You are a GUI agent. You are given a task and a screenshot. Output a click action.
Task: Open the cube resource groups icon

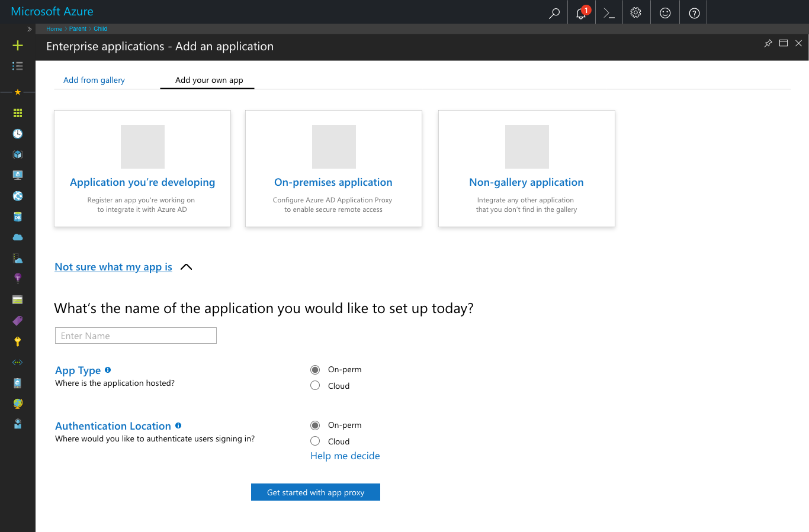18,154
